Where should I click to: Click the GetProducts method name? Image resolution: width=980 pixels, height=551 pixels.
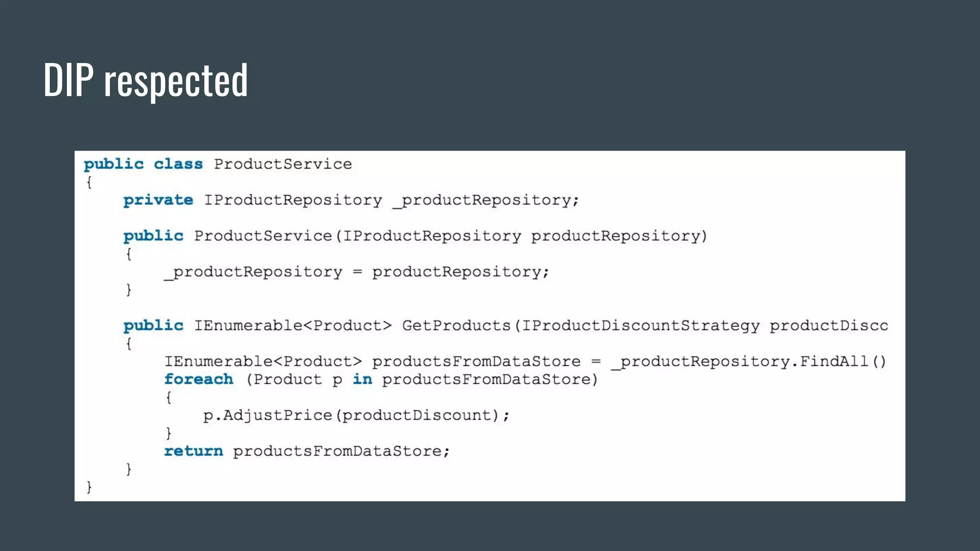pyautogui.click(x=456, y=326)
